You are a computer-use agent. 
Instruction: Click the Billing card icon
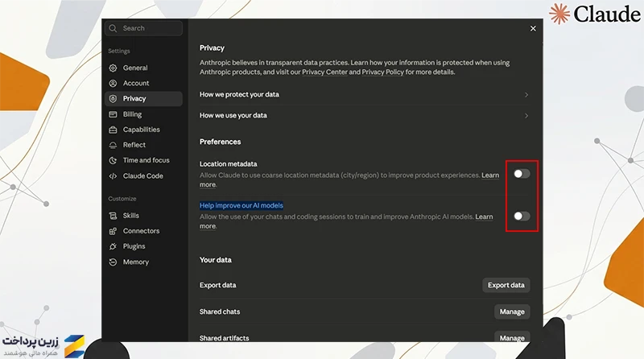pos(113,114)
